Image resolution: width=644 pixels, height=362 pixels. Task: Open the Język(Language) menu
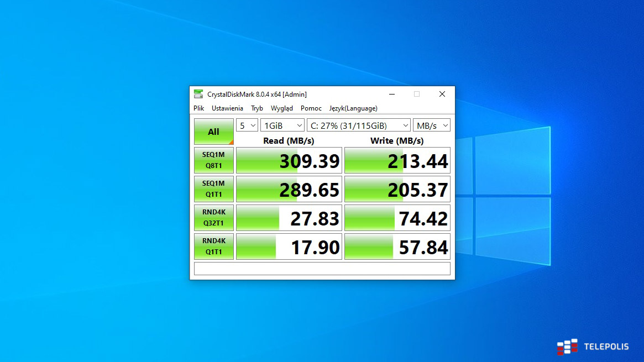click(353, 108)
